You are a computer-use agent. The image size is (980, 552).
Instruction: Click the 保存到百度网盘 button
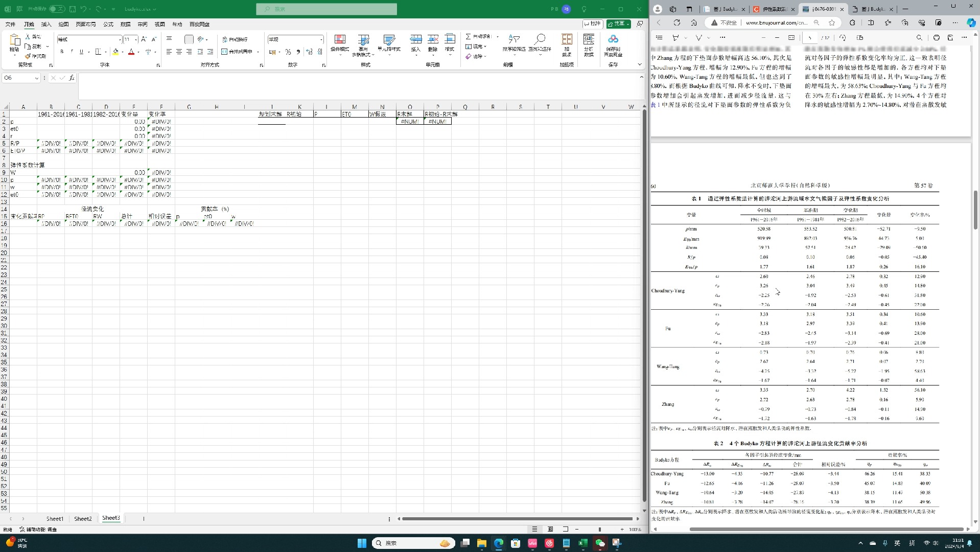pos(613,46)
